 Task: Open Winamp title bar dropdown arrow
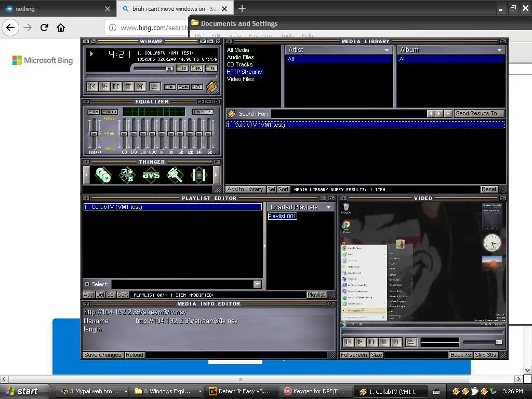tap(203, 42)
